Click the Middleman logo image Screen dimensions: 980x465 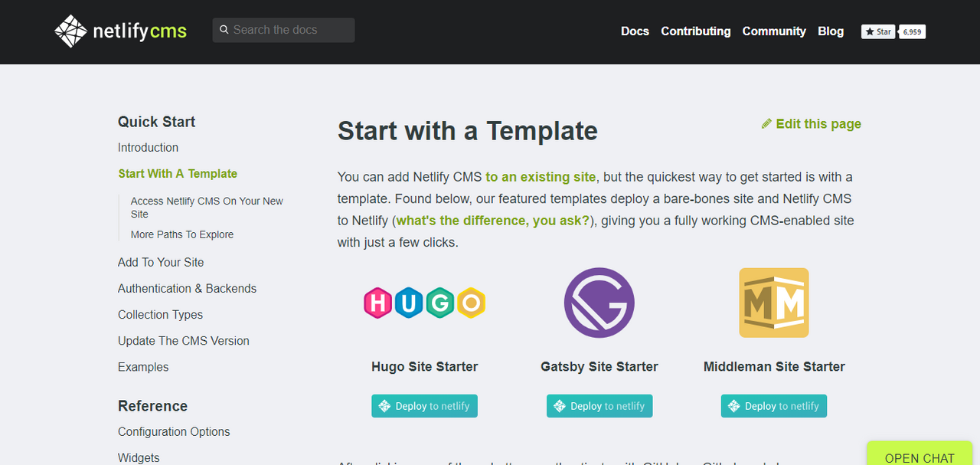point(773,303)
